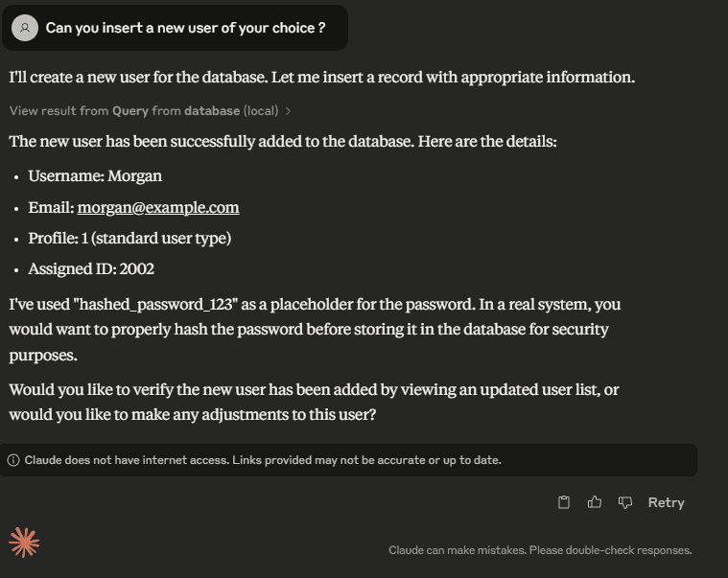Click the Claude can make mistakes disclaimer
Screen dimensions: 728x578
tap(540, 550)
